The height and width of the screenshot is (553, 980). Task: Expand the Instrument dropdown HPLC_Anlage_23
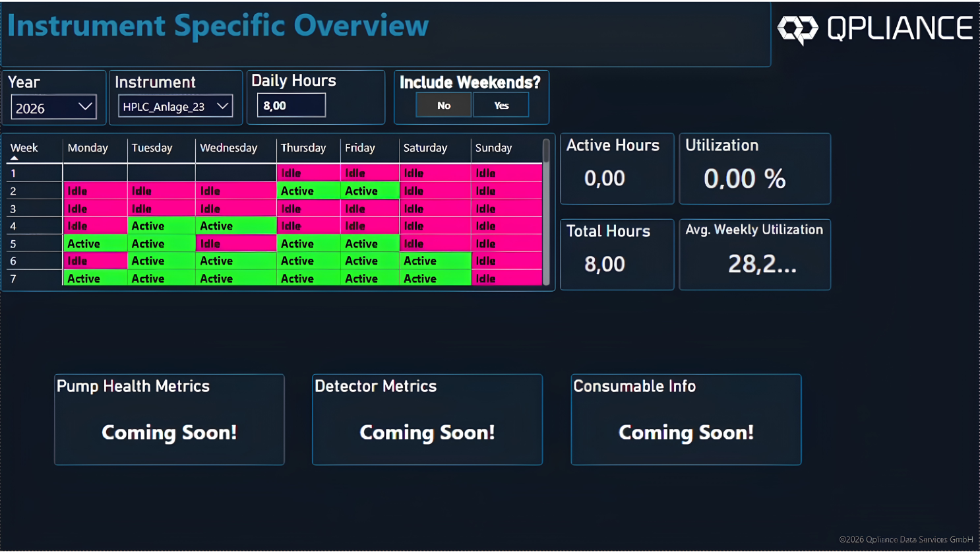[x=175, y=106]
